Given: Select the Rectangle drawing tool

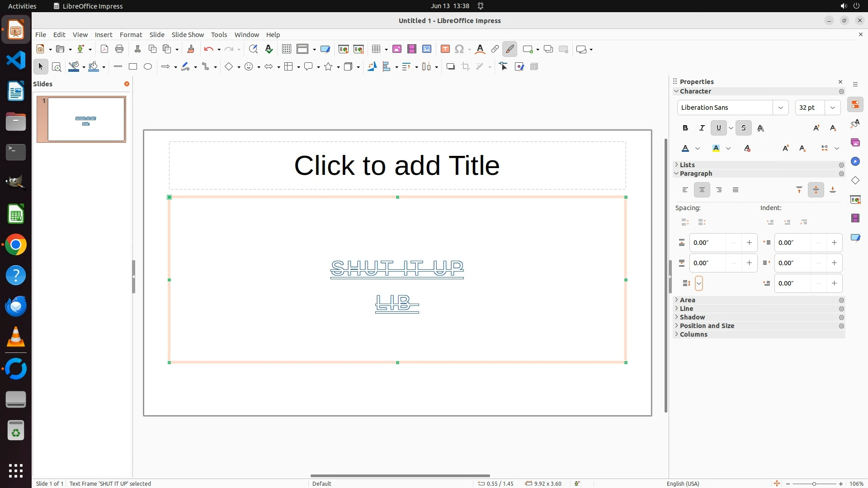Looking at the screenshot, I should tap(133, 67).
